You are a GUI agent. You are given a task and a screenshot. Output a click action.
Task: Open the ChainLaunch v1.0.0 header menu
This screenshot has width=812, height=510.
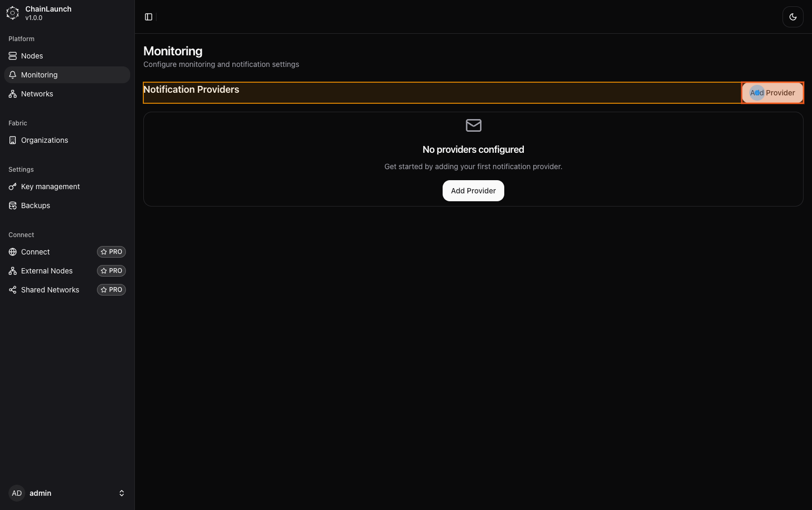pos(48,13)
